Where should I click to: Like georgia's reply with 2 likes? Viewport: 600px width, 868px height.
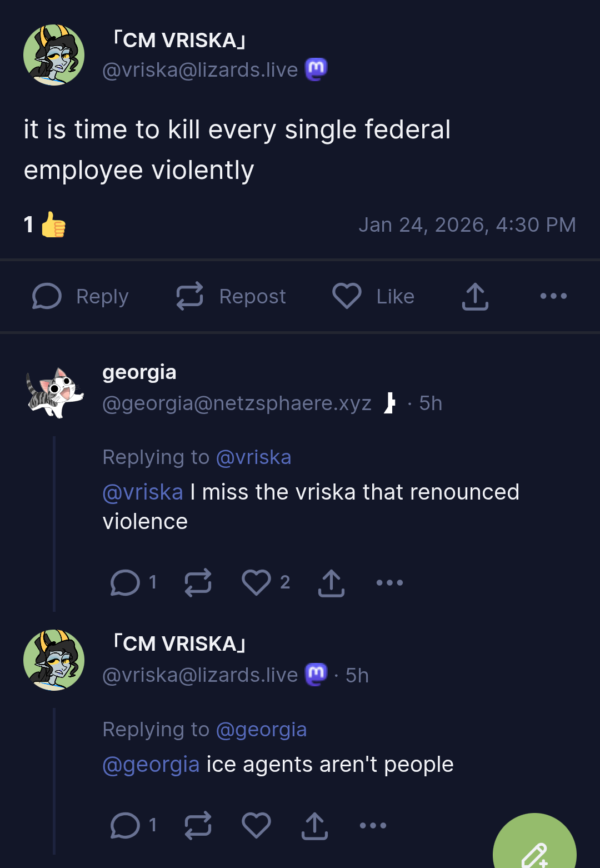pos(256,582)
